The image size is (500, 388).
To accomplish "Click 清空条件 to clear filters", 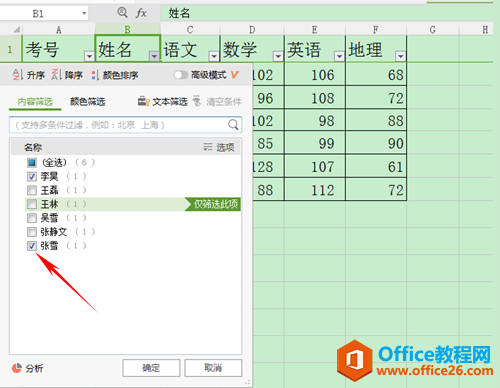I will click(x=217, y=101).
